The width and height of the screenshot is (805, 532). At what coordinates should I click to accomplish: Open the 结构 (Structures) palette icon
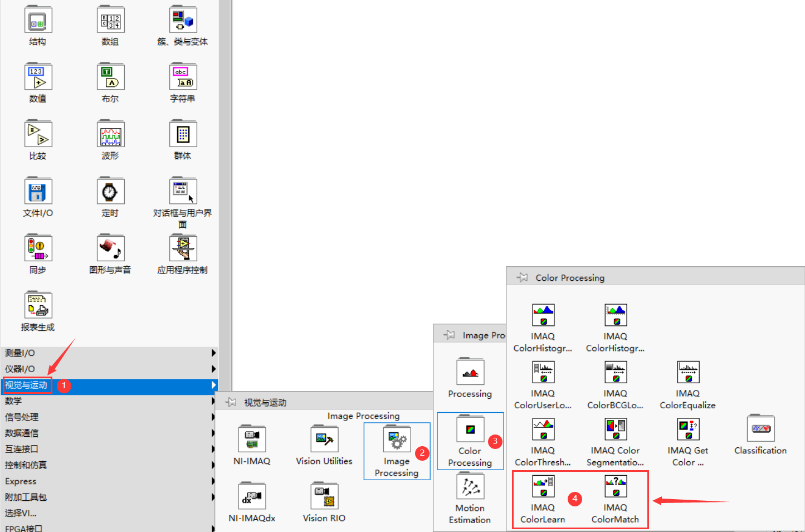pyautogui.click(x=38, y=20)
